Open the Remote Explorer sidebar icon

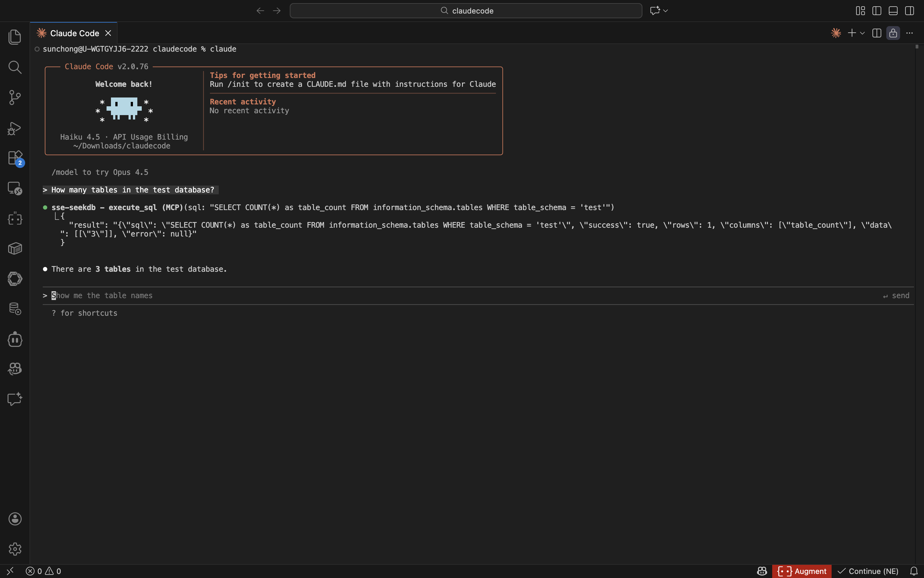(x=14, y=188)
